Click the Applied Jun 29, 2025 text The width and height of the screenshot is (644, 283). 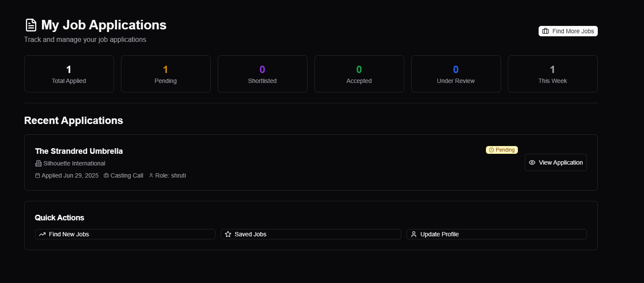point(70,175)
